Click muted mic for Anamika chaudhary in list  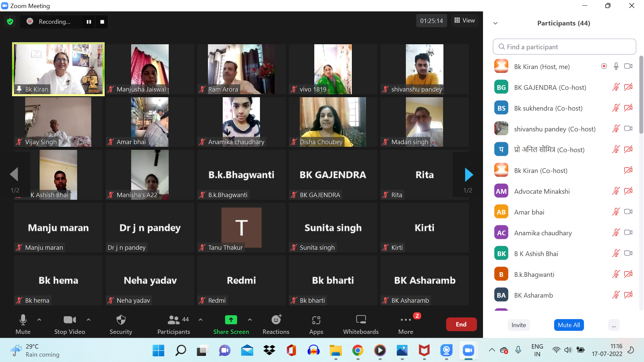[616, 233]
